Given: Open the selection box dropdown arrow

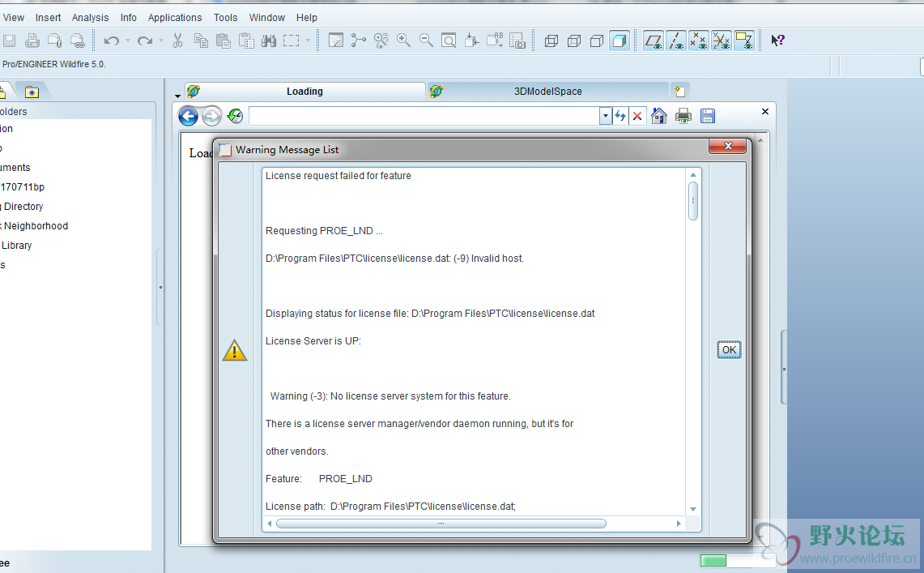Looking at the screenshot, I should pyautogui.click(x=308, y=41).
